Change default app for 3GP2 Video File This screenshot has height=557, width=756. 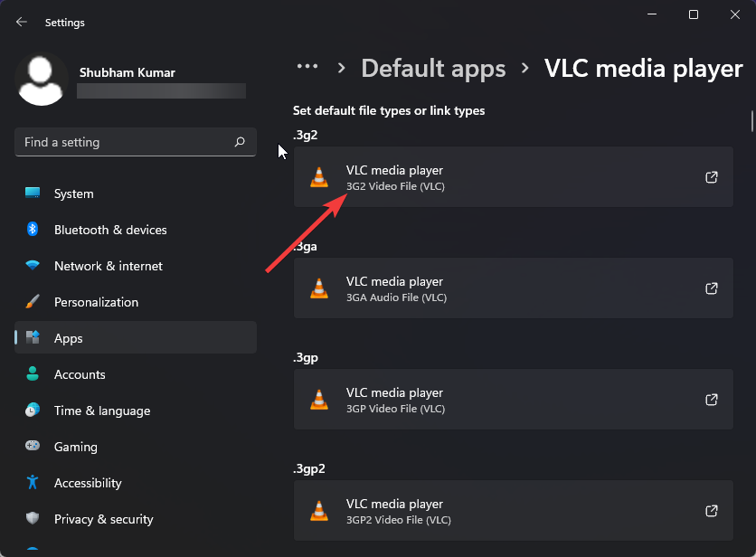[514, 511]
